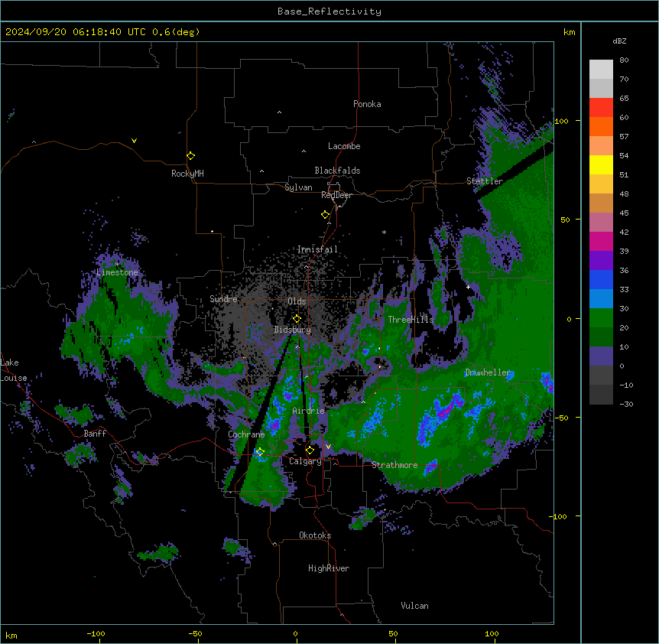Click the Banff label
Viewport: 659px width, 644px height.
[95, 434]
